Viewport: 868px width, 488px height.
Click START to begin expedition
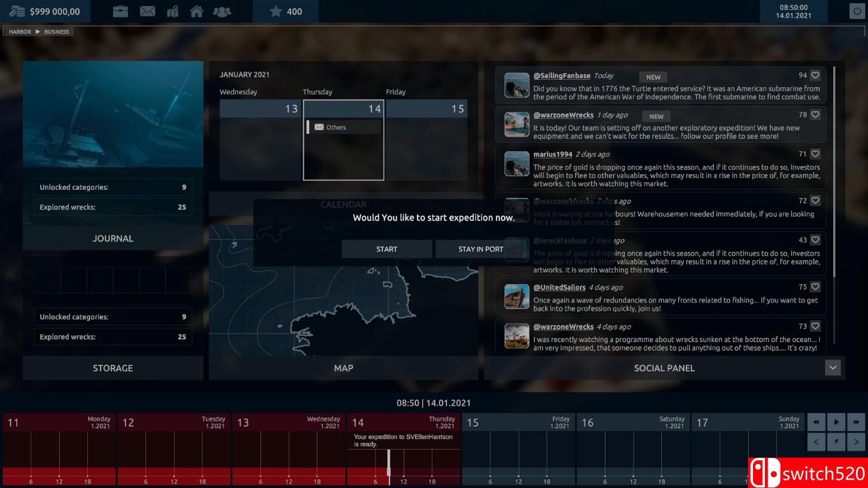(x=387, y=249)
